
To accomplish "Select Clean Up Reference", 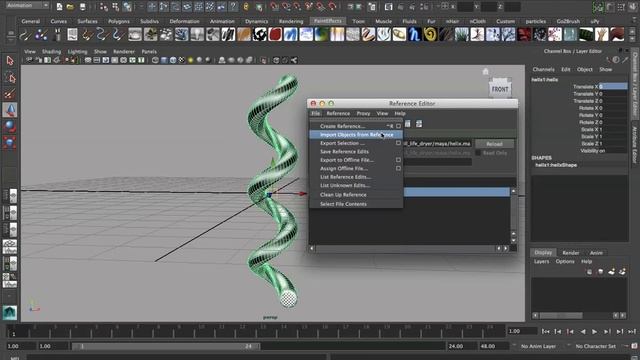I will pos(343,195).
